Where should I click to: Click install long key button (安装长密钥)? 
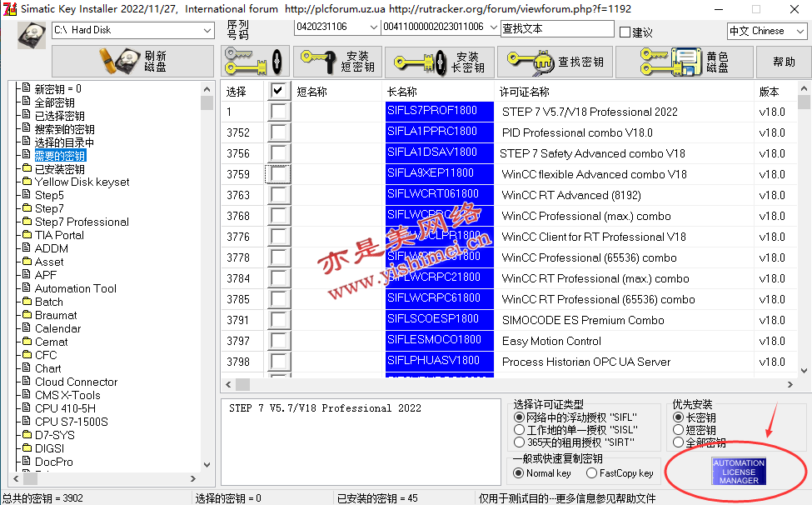440,61
